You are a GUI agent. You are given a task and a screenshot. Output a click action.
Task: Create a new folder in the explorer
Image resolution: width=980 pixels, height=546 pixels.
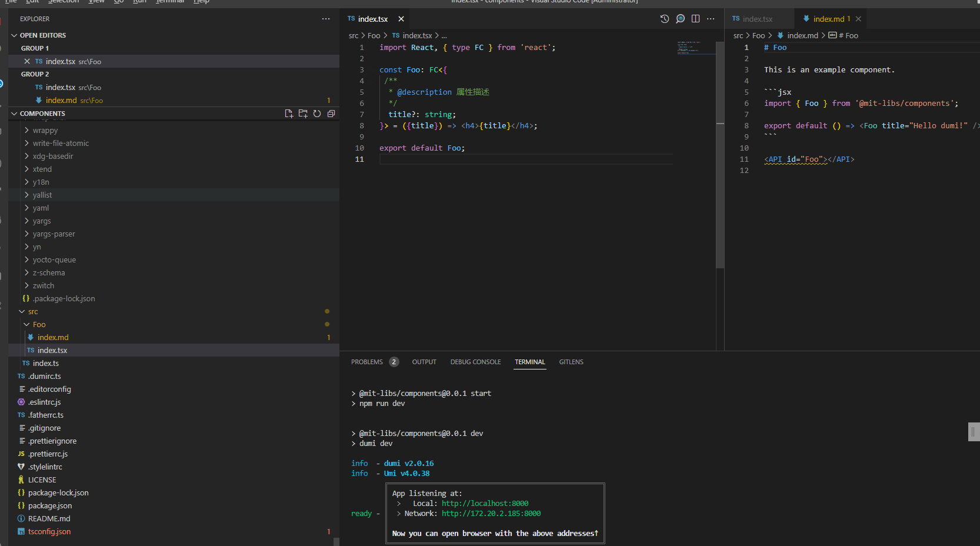click(303, 113)
